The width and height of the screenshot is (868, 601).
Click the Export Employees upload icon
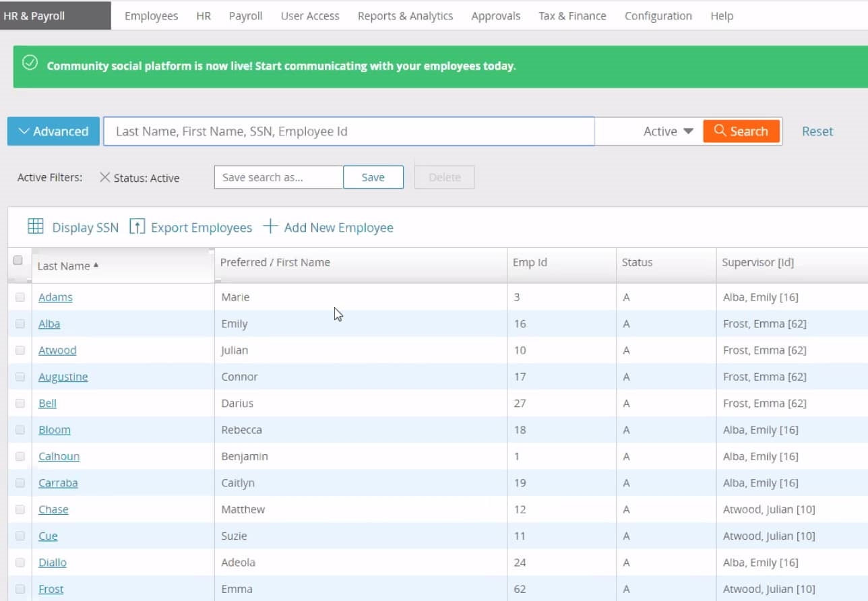pyautogui.click(x=137, y=227)
